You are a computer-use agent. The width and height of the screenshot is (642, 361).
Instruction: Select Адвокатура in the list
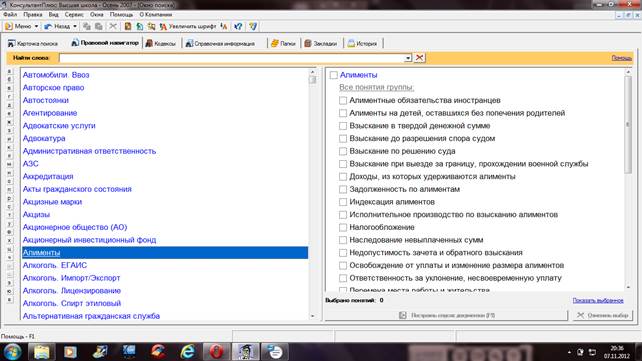[44, 138]
